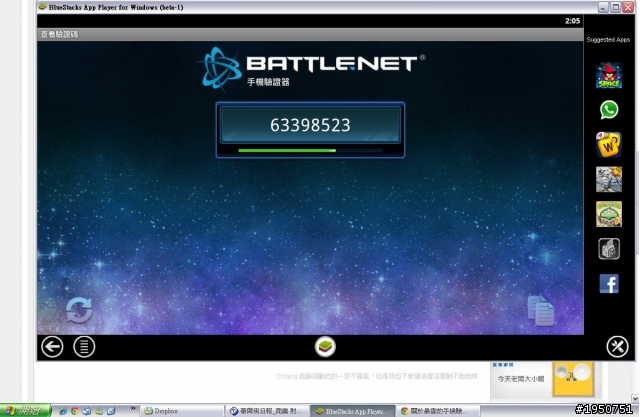Expand quick launch overflow chevron
640x417 pixels.
pyautogui.click(x=133, y=408)
